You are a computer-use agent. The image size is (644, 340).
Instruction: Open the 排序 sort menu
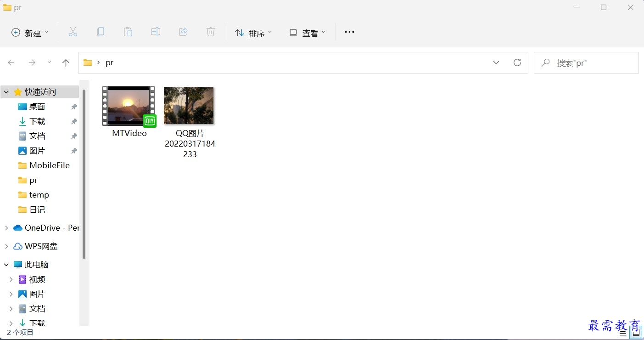[253, 33]
